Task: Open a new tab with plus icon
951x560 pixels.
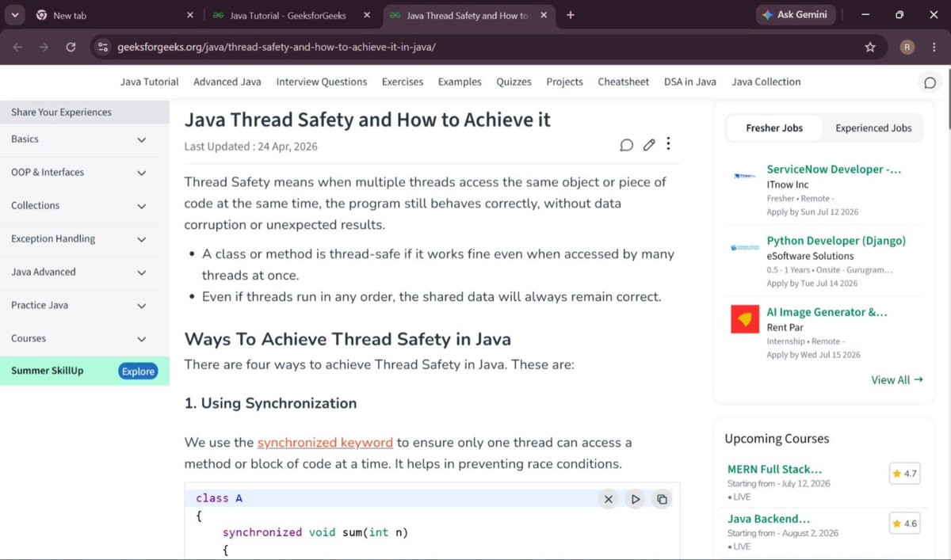Action: pos(571,15)
